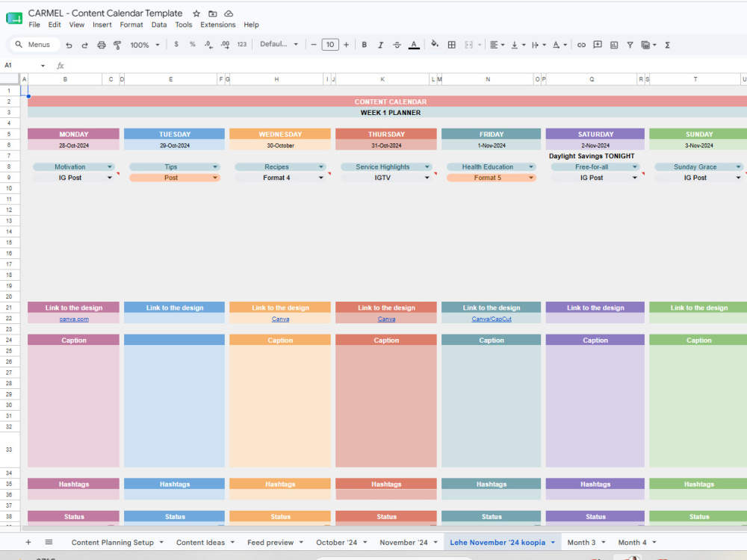Click the Redo arrow icon
The height and width of the screenshot is (560, 747).
(85, 45)
